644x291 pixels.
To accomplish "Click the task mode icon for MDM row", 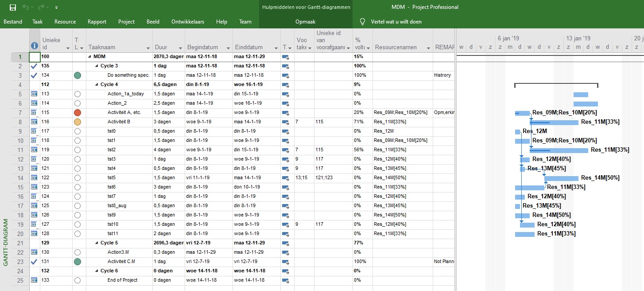I will [x=285, y=57].
